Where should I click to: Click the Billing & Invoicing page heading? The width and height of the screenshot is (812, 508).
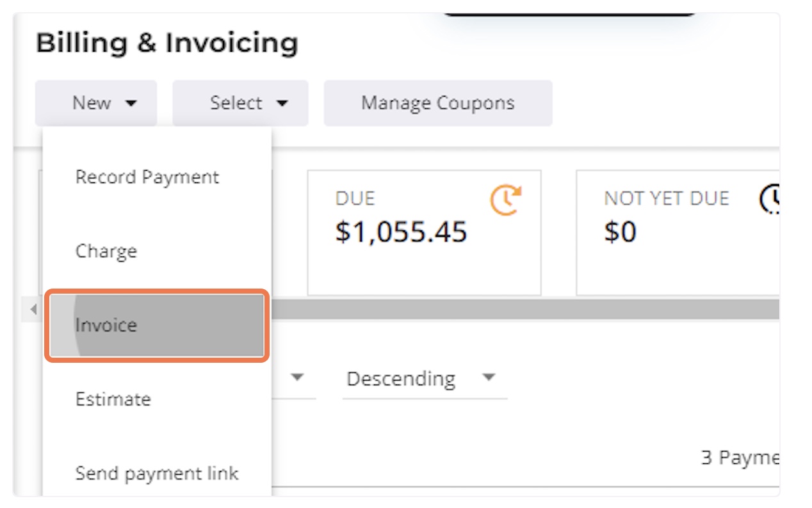tap(167, 44)
